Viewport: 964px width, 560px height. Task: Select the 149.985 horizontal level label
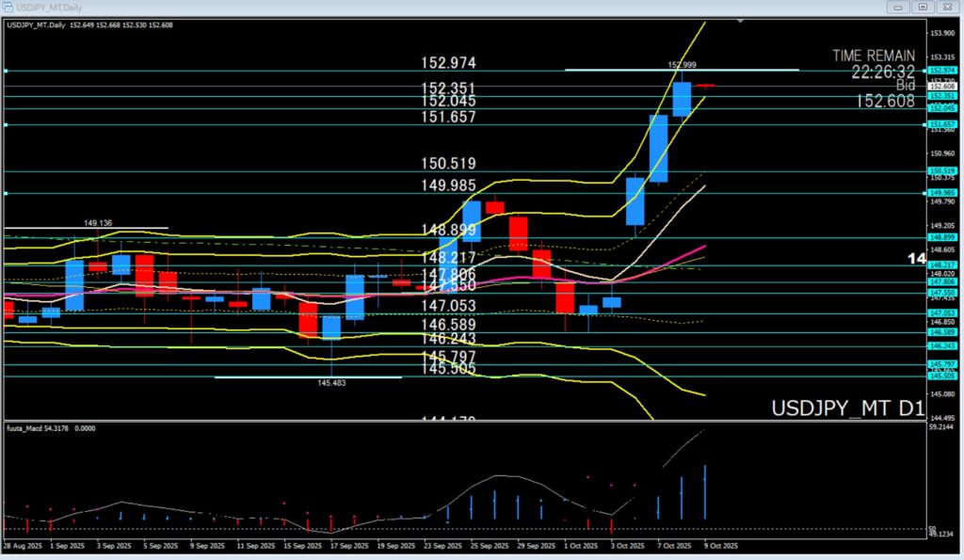(x=449, y=185)
